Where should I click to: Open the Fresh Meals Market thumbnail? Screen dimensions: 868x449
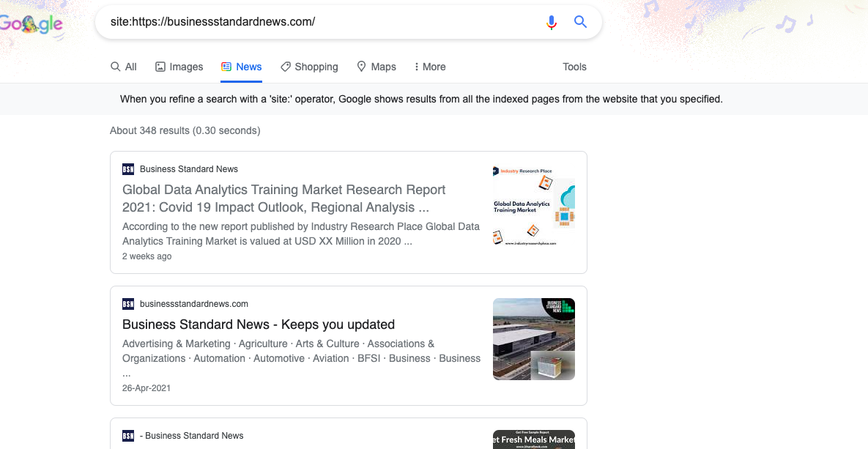click(x=534, y=439)
